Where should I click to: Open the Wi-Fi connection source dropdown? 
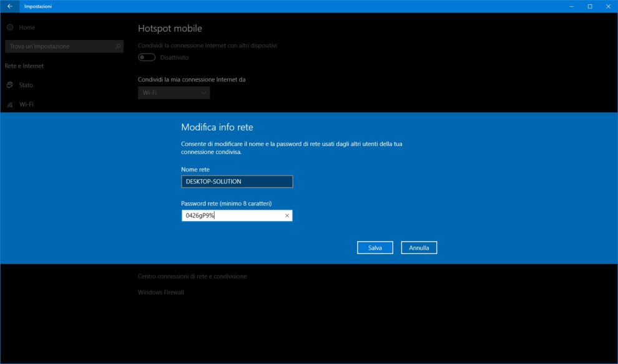[174, 93]
